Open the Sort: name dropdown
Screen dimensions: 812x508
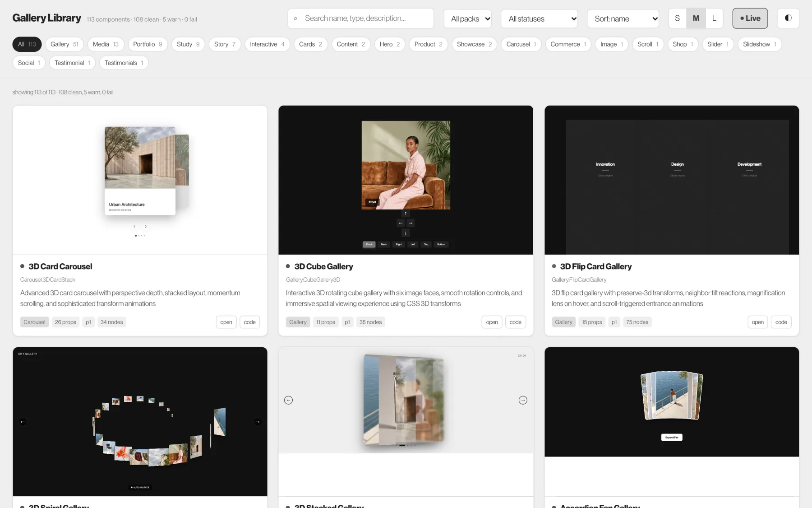[623, 19]
